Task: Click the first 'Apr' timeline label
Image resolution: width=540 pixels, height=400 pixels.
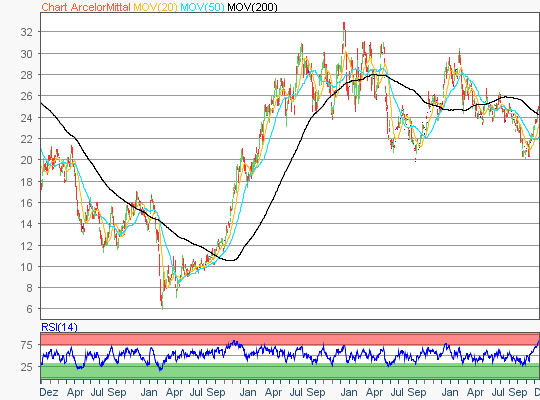Action: (x=75, y=392)
